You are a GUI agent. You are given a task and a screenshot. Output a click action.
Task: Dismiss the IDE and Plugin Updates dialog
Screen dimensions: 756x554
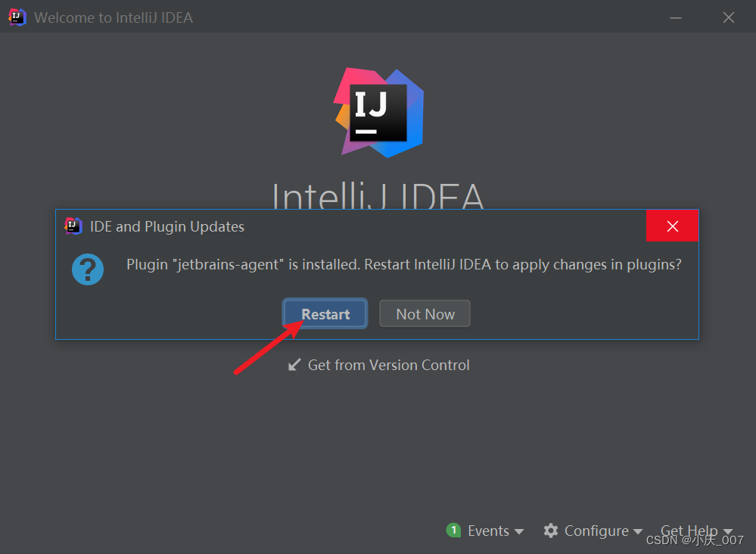coord(672,226)
